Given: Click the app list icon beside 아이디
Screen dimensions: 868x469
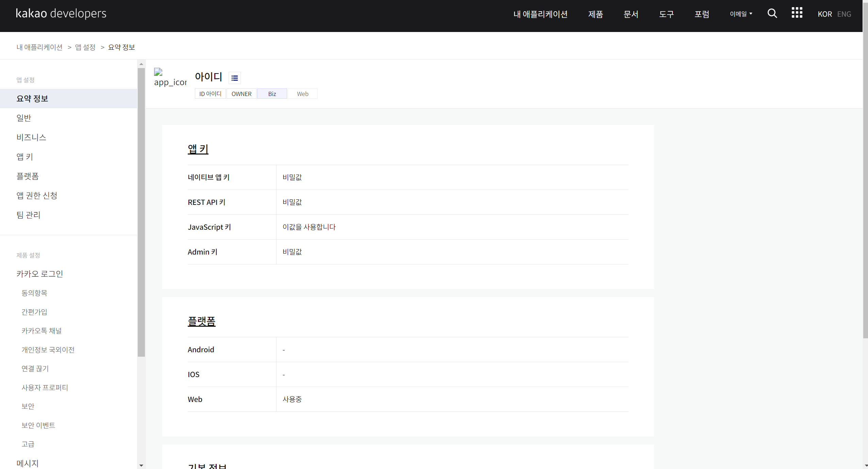Looking at the screenshot, I should click(x=235, y=78).
